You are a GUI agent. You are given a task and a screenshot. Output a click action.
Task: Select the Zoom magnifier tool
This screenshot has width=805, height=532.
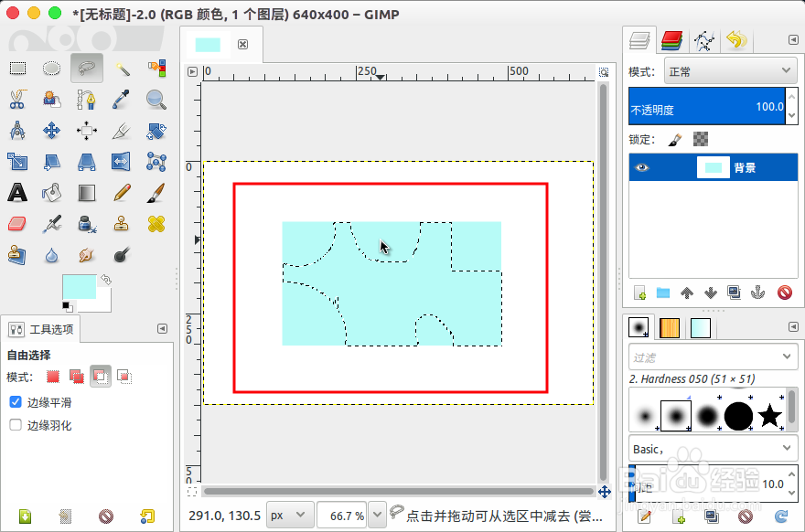click(x=156, y=100)
